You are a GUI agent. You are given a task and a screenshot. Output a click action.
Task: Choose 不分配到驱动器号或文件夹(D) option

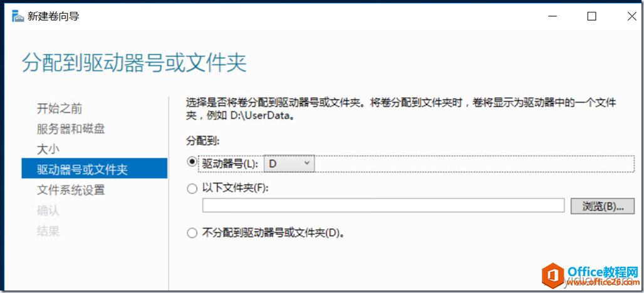pyautogui.click(x=192, y=234)
